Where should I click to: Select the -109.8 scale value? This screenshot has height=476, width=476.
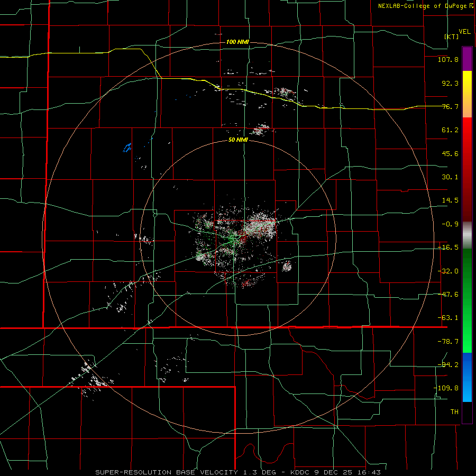(x=446, y=388)
